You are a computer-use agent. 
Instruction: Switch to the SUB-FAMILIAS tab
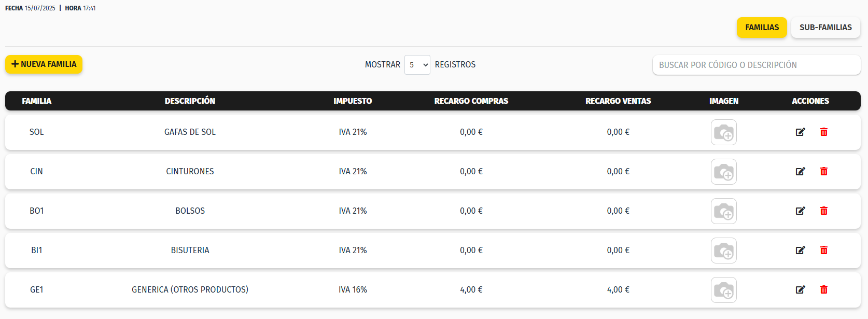click(x=825, y=27)
